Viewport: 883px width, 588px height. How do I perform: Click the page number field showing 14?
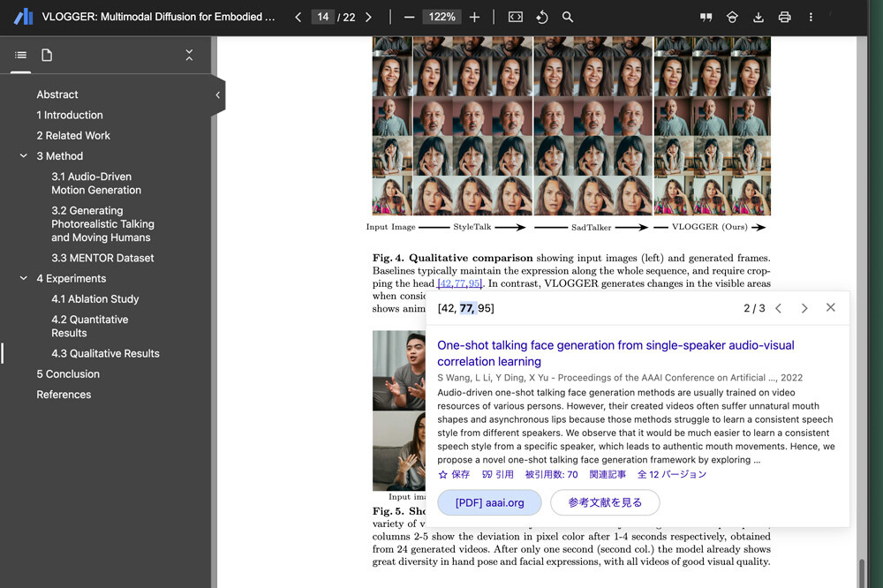pyautogui.click(x=323, y=17)
